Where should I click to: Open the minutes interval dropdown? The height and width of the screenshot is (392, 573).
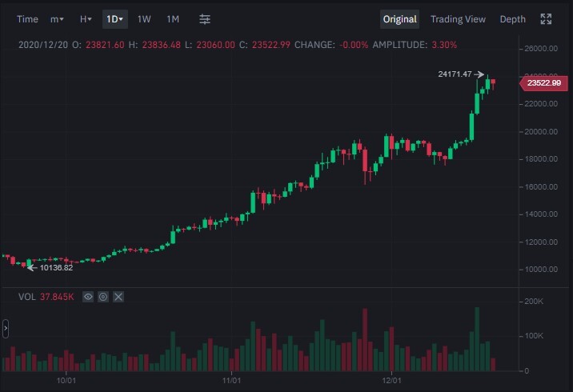coord(57,19)
